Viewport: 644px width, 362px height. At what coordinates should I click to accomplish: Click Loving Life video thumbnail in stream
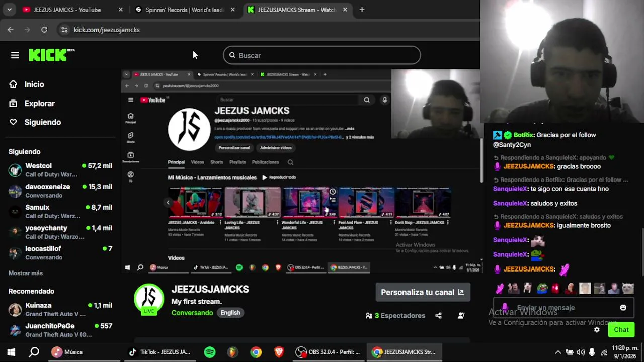[252, 203]
